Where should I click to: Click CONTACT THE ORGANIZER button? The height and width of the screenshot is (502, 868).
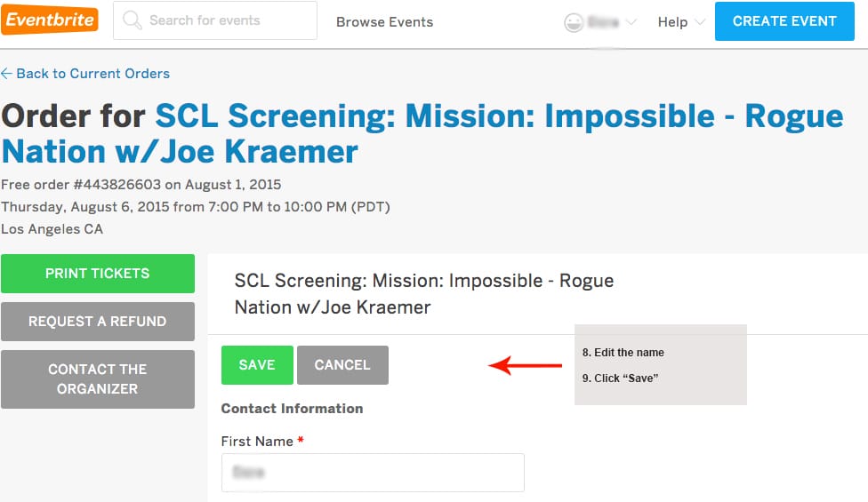coord(98,379)
